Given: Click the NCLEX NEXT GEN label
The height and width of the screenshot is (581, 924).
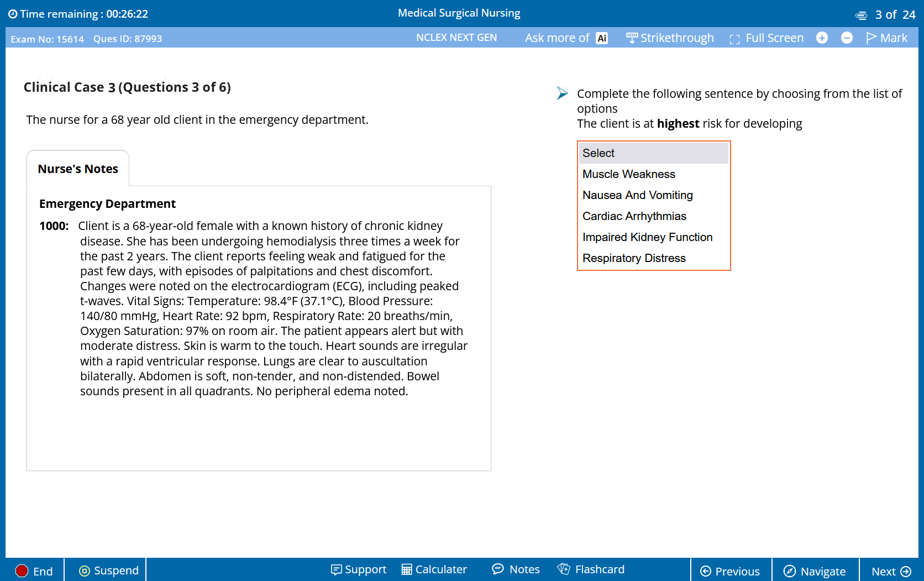Looking at the screenshot, I should 456,38.
